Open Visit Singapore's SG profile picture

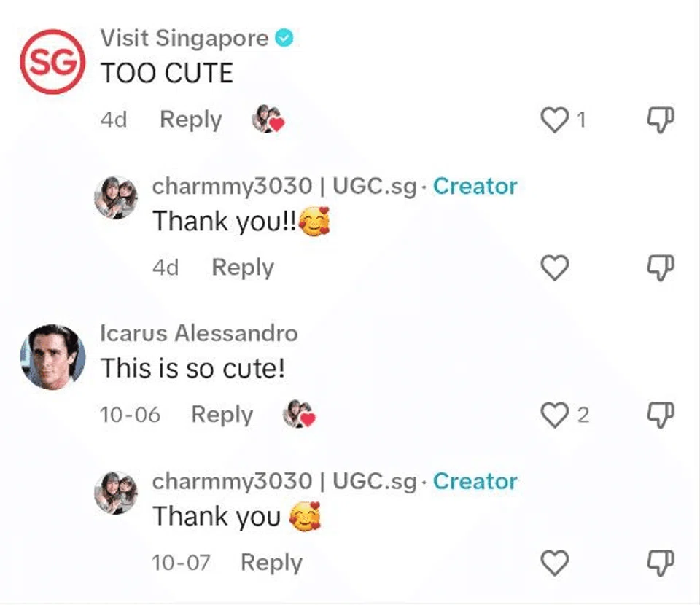pyautogui.click(x=52, y=61)
